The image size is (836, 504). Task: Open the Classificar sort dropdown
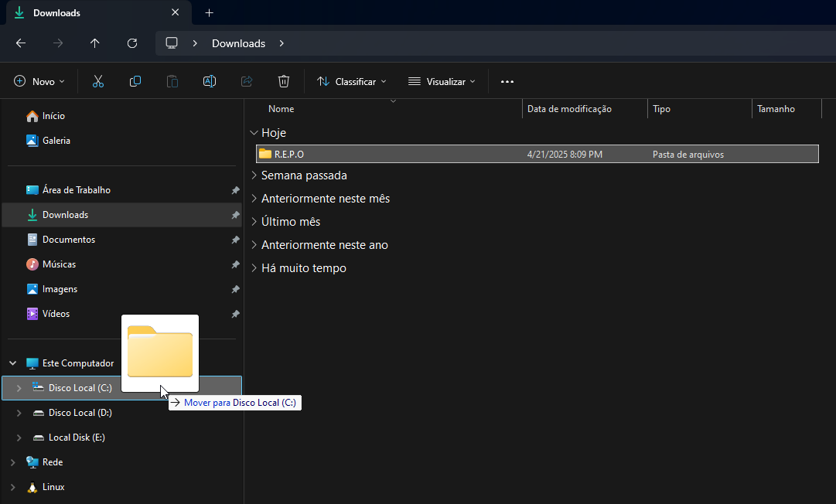tap(352, 81)
